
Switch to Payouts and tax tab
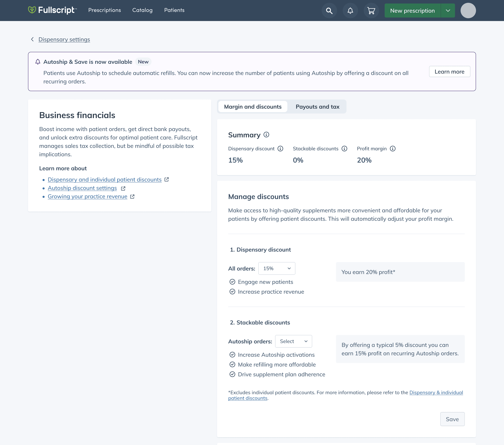click(x=317, y=107)
